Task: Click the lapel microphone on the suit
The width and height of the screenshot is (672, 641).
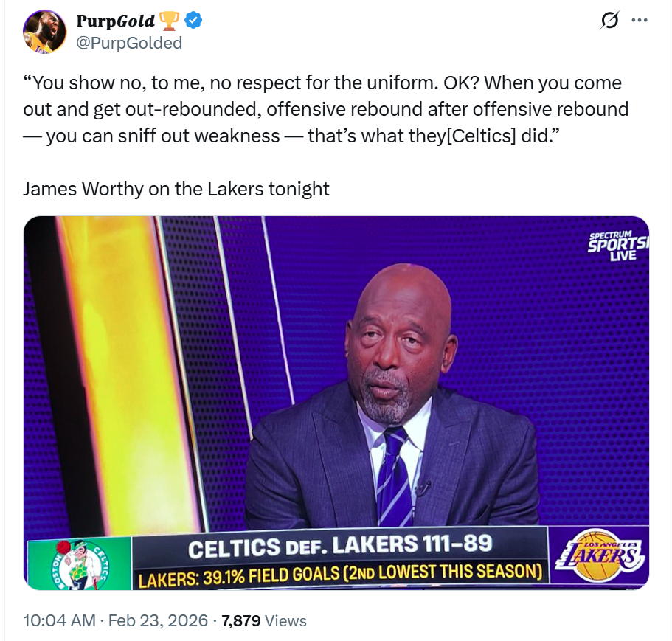Action: (422, 488)
